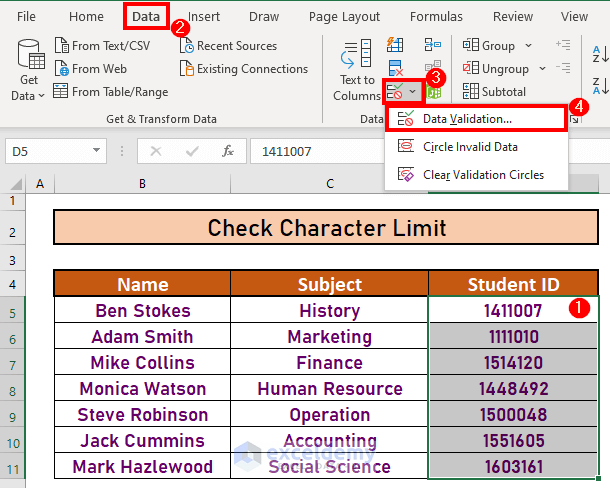Click the Insert Function fx button
Screen dimensions: 610x488
tap(228, 151)
